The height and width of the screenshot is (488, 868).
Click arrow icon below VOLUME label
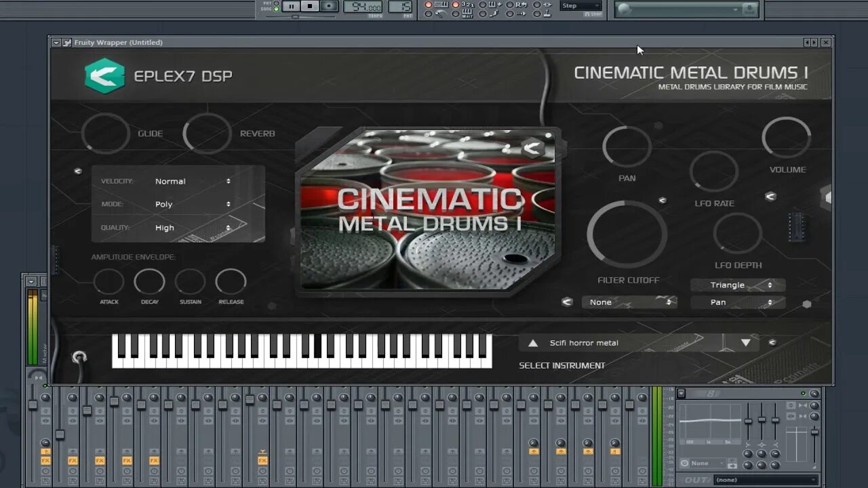point(770,197)
